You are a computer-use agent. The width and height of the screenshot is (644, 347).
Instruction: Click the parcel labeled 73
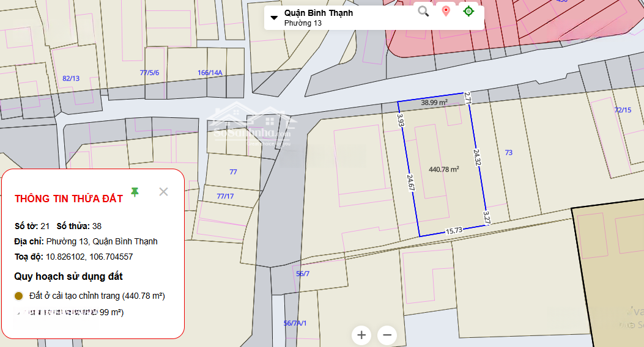pos(509,153)
